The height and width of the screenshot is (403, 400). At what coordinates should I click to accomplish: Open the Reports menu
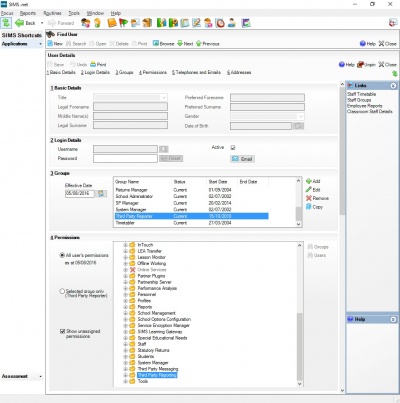tap(28, 13)
